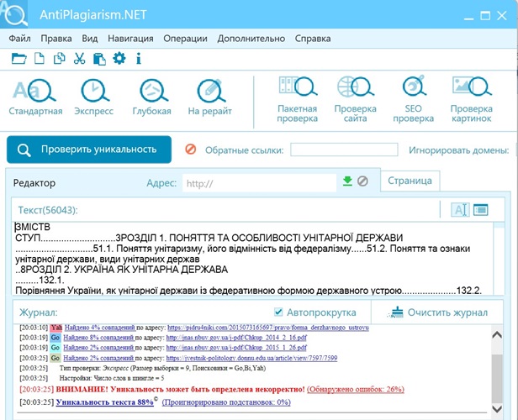Click Найдено 8% совпадений link

point(98,338)
